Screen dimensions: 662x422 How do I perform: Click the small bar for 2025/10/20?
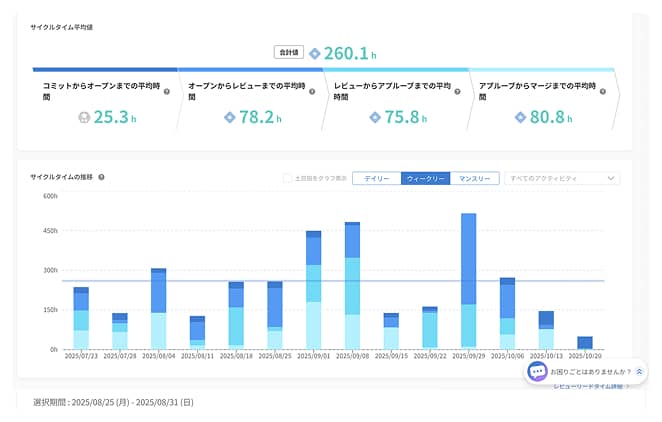click(x=585, y=343)
